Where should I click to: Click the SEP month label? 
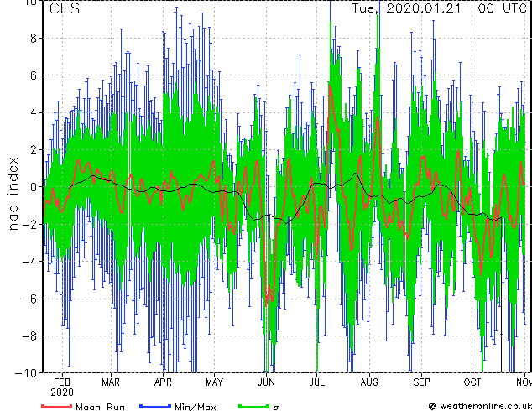[x=421, y=382]
